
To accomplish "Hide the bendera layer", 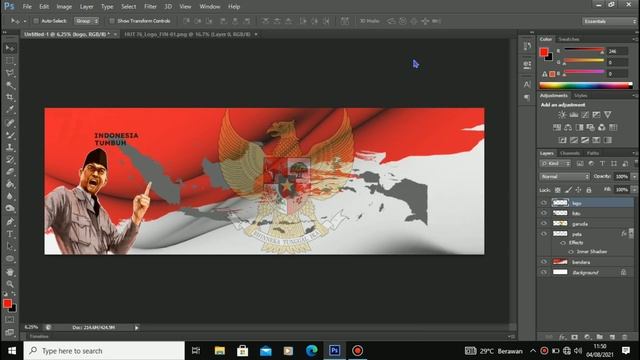I will tap(544, 262).
